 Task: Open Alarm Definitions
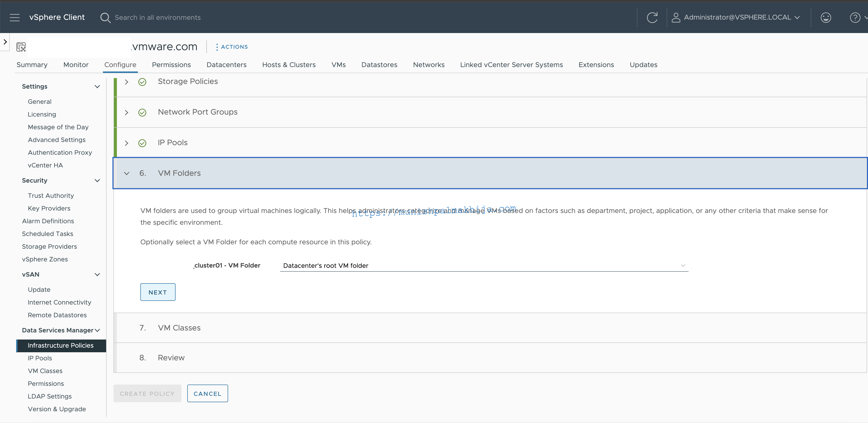pos(48,221)
